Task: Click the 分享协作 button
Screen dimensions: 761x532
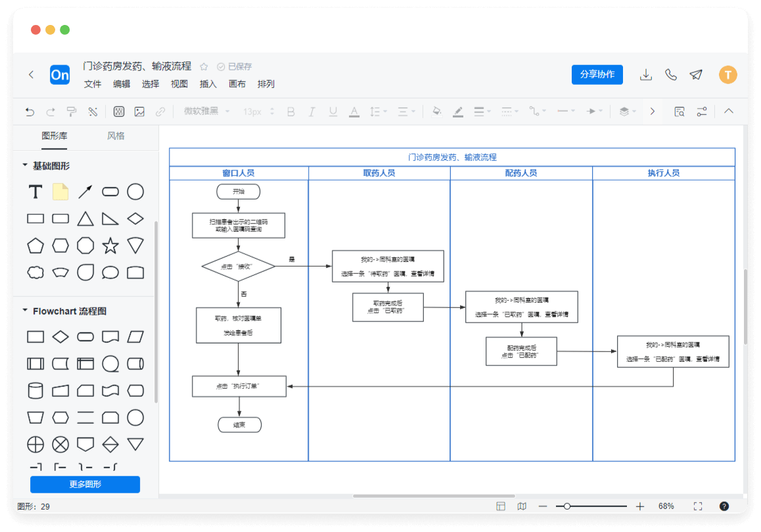Action: pyautogui.click(x=597, y=75)
